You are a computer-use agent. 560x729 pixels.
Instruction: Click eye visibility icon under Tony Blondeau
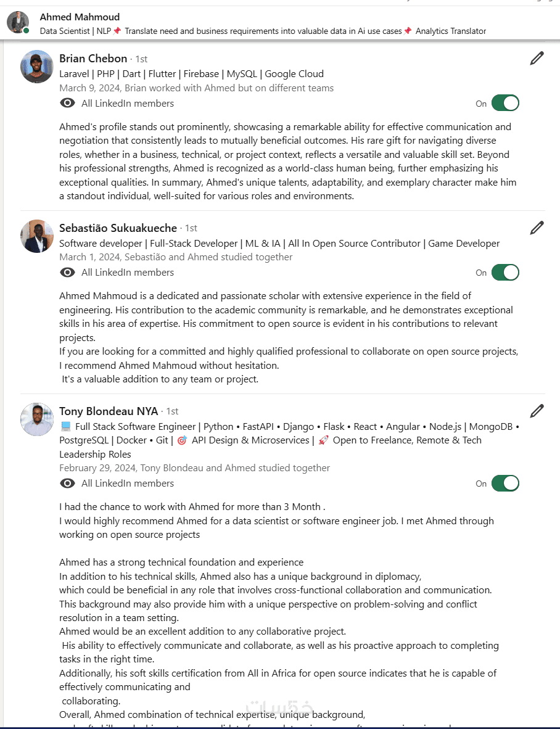click(67, 484)
